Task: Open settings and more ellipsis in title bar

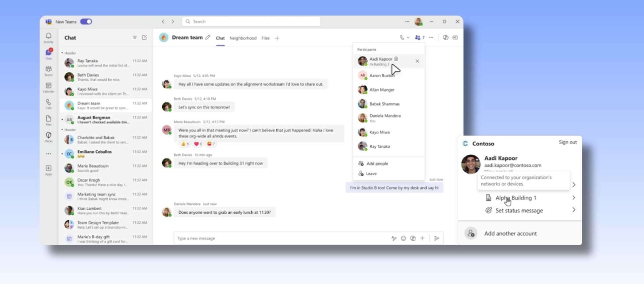Action: 407,21
